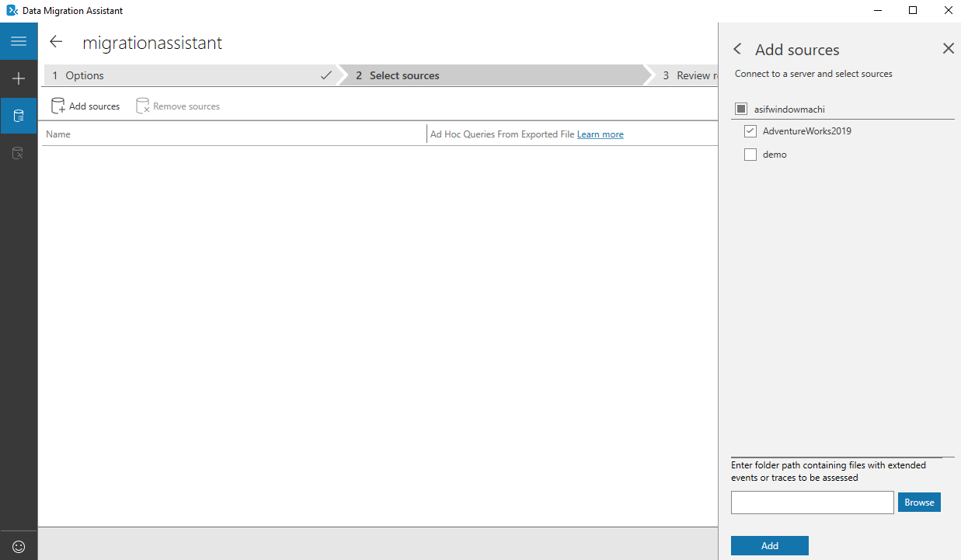Uncheck the AdventureWorks2019 database checkbox
The height and width of the screenshot is (560, 961).
750,131
